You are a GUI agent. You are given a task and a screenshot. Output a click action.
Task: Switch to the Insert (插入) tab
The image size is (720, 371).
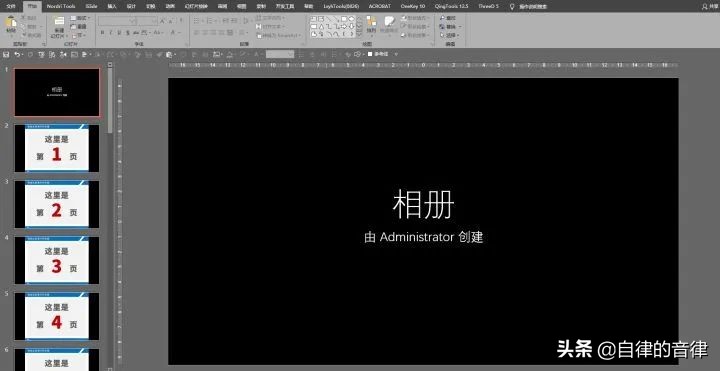point(112,6)
